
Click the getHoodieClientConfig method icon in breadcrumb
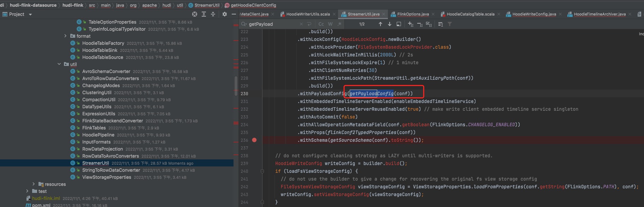point(227,5)
